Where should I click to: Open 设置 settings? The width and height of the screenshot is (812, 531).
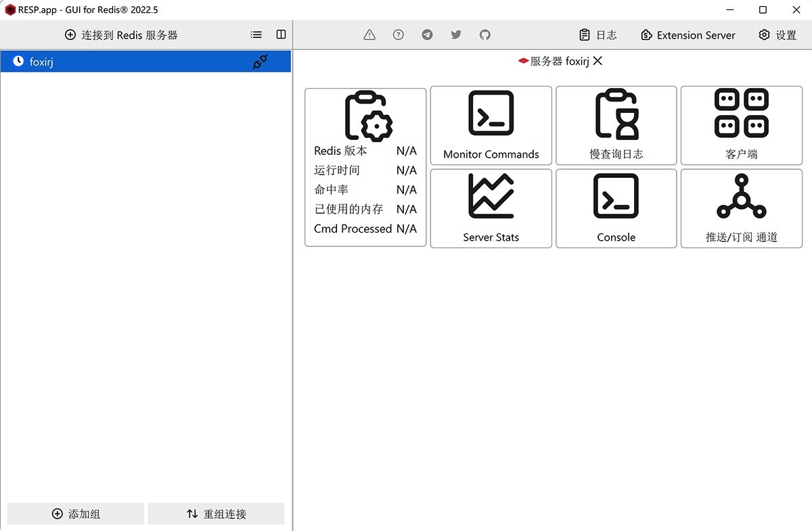pyautogui.click(x=777, y=34)
